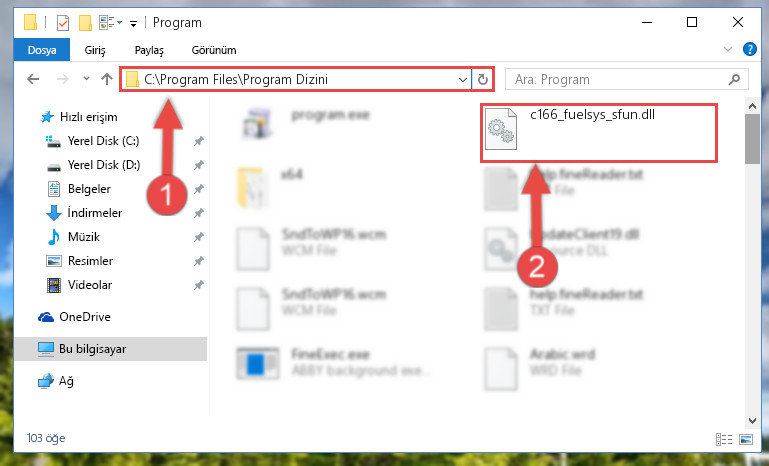Switch to details list view icon
This screenshot has width=769, height=466.
(x=724, y=439)
